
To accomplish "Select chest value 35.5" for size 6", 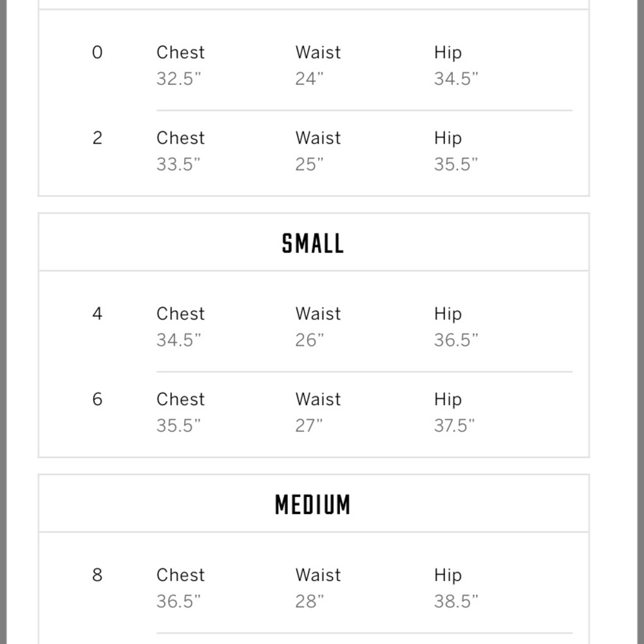I will tap(178, 426).
